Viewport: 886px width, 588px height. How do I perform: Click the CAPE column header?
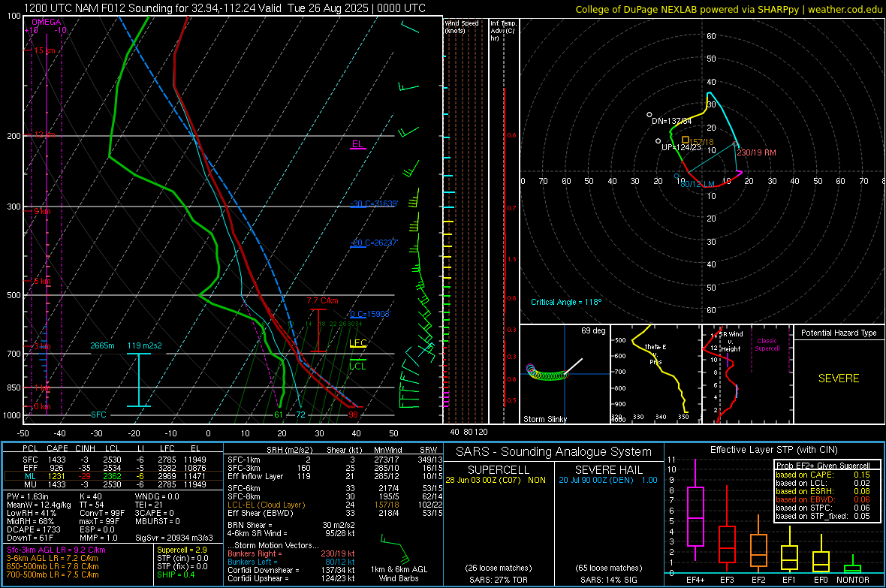click(57, 448)
